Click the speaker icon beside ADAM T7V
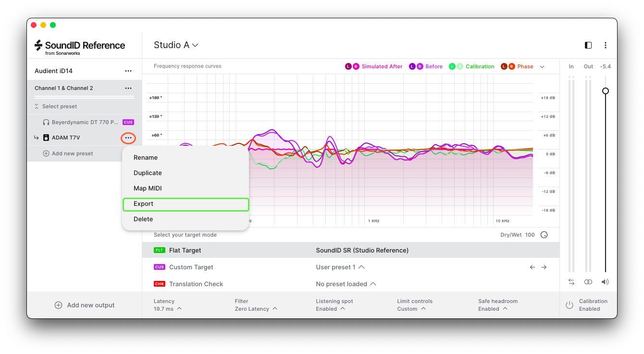 (x=46, y=138)
